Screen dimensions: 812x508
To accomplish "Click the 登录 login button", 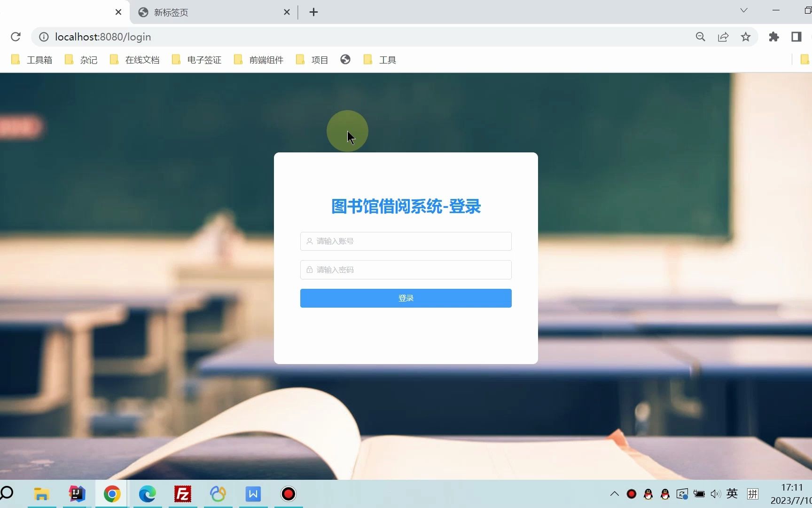I will 406,298.
